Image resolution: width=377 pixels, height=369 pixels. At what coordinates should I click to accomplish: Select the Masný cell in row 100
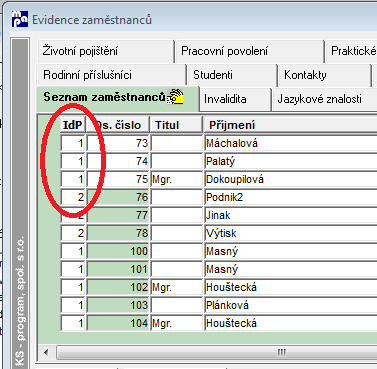(x=291, y=251)
